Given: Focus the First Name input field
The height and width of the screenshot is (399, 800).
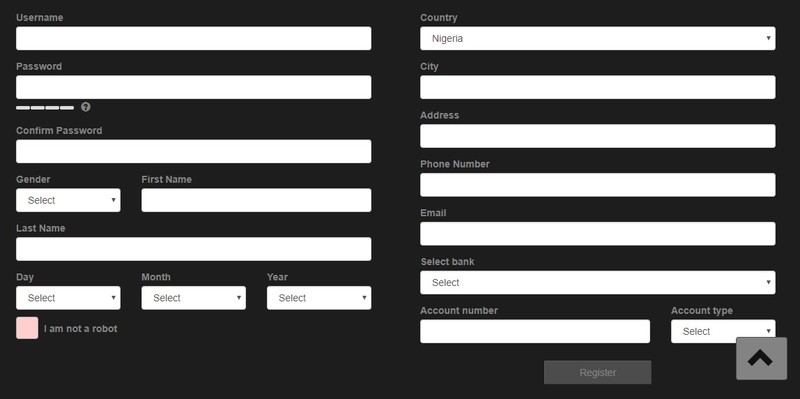Looking at the screenshot, I should coord(256,200).
